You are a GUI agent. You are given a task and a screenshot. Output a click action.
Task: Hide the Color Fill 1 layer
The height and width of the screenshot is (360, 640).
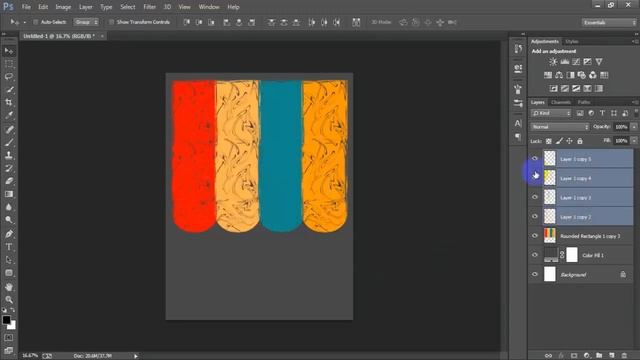click(x=535, y=255)
